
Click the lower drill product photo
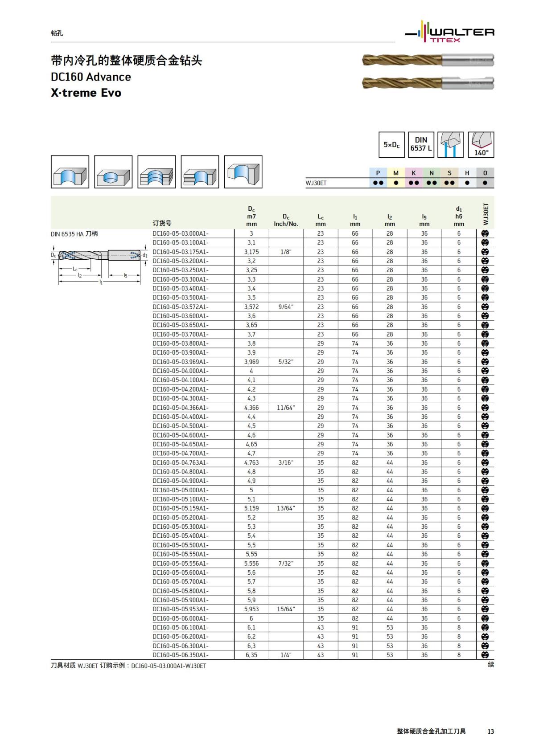pyautogui.click(x=428, y=83)
